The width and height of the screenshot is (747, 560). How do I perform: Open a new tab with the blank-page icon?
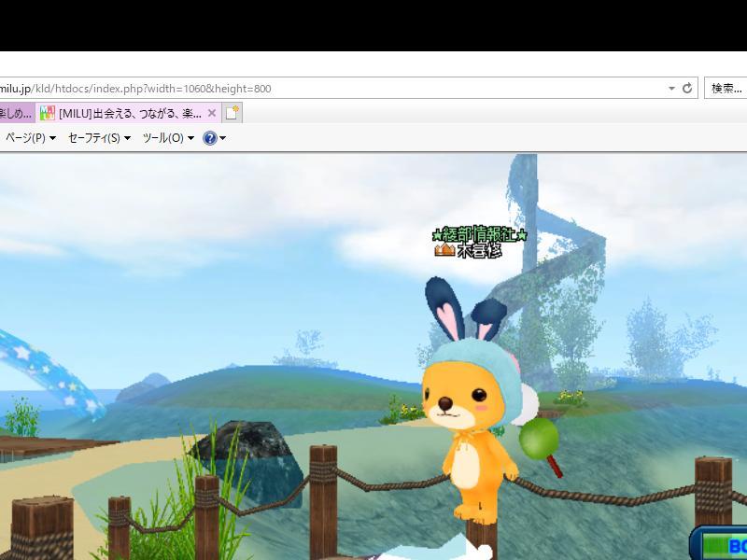click(233, 113)
